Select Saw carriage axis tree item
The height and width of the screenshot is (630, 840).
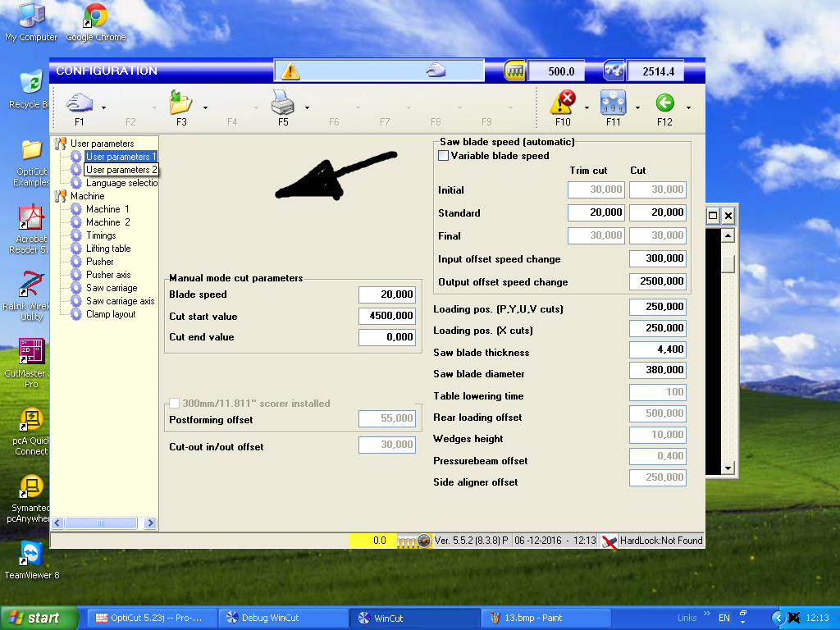pyautogui.click(x=120, y=301)
